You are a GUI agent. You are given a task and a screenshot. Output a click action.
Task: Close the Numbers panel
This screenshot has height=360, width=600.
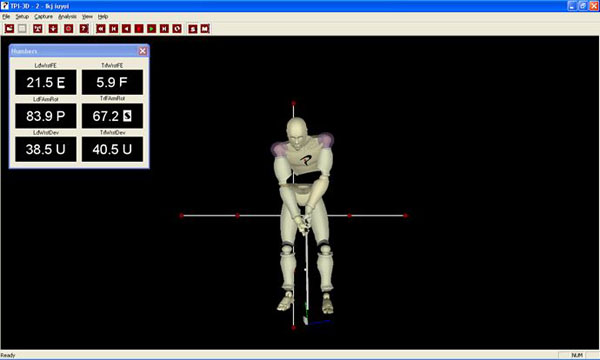(x=143, y=51)
